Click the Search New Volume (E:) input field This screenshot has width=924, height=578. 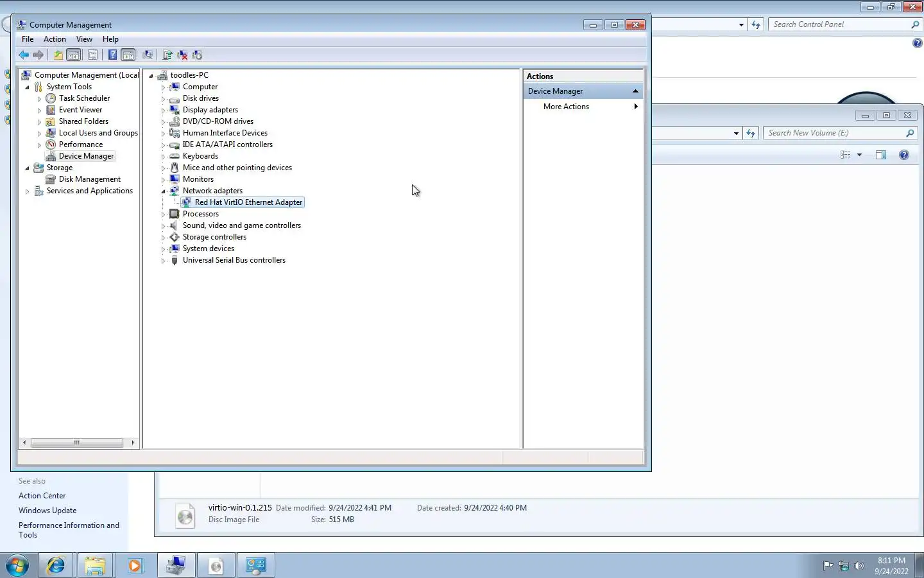coord(839,133)
